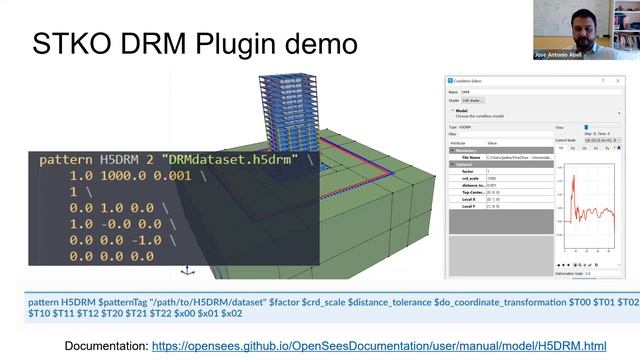Click the tab scroll arrow above the plot
The width and height of the screenshot is (640, 360).
pos(619,148)
